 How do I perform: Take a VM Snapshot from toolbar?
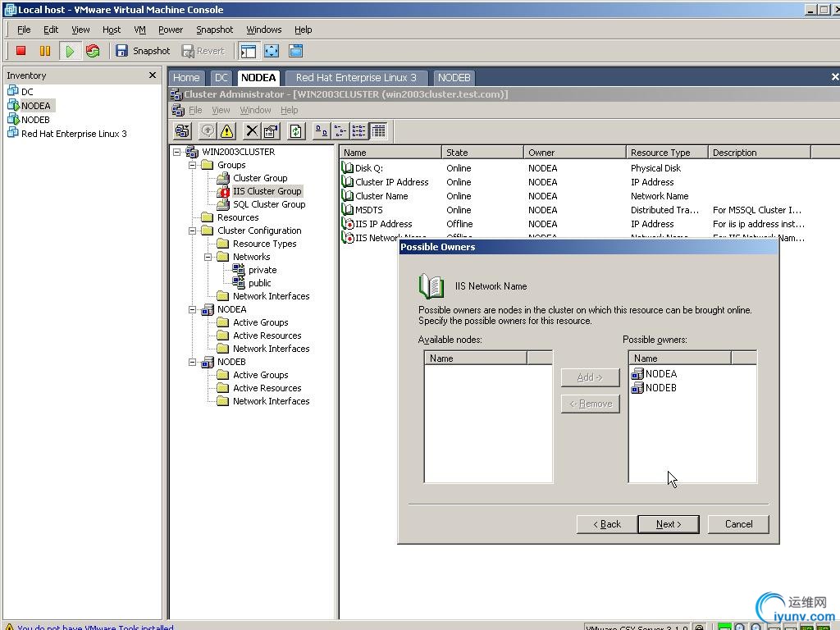(x=143, y=51)
